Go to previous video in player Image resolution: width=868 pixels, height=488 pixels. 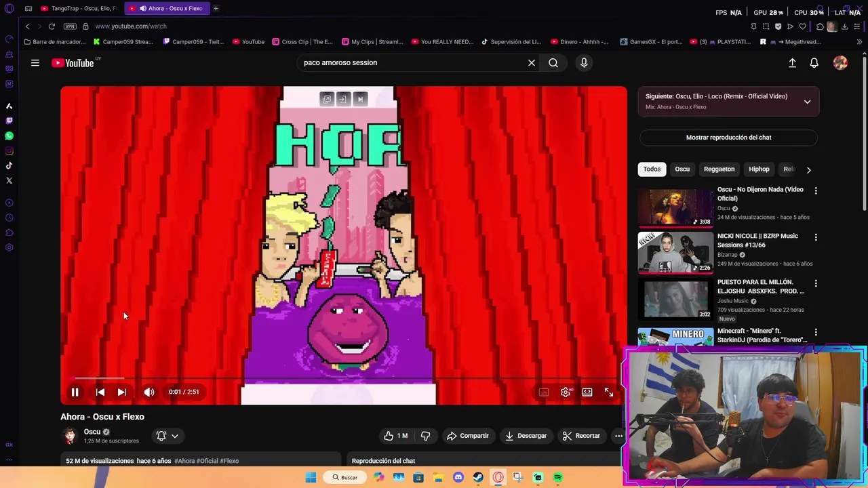tap(100, 392)
